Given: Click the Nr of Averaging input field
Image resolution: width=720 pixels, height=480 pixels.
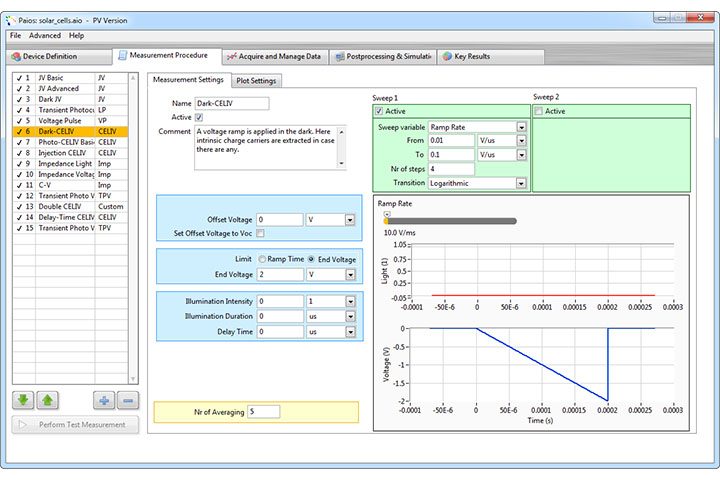Looking at the screenshot, I should 264,412.
